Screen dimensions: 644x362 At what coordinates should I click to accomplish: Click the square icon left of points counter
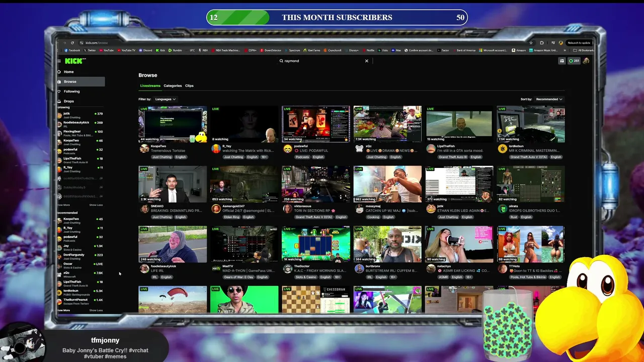click(562, 61)
